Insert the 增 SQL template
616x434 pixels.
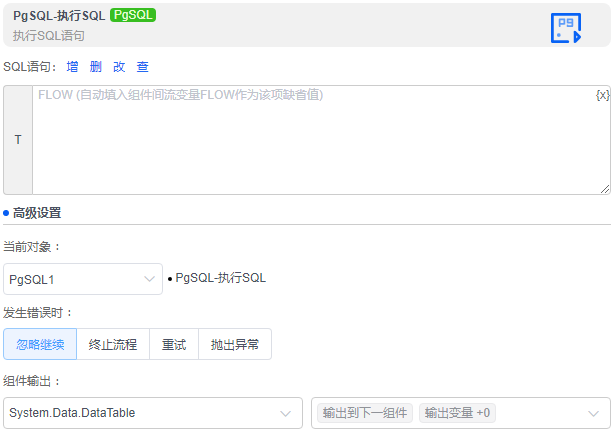pyautogui.click(x=72, y=67)
